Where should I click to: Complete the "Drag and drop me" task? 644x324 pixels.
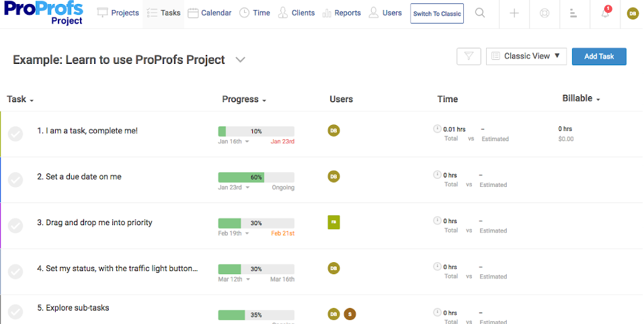point(15,225)
